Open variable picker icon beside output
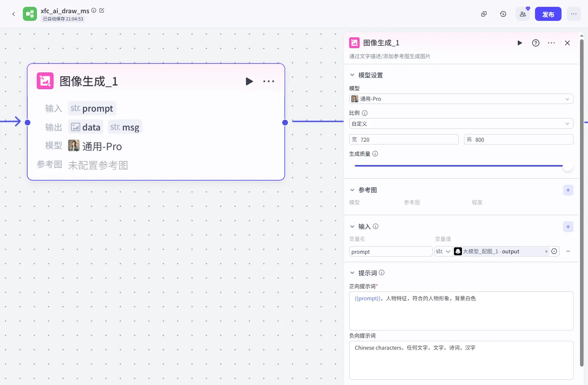Screen dimensions: 588x385 click(x=554, y=251)
